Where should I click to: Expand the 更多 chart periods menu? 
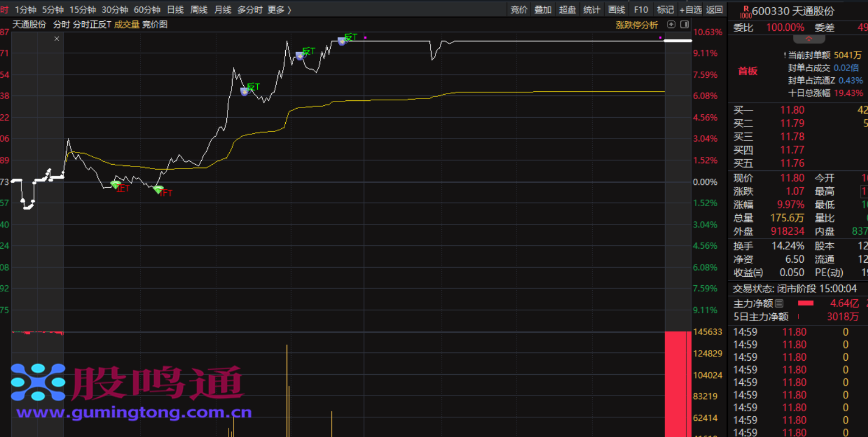pos(279,10)
